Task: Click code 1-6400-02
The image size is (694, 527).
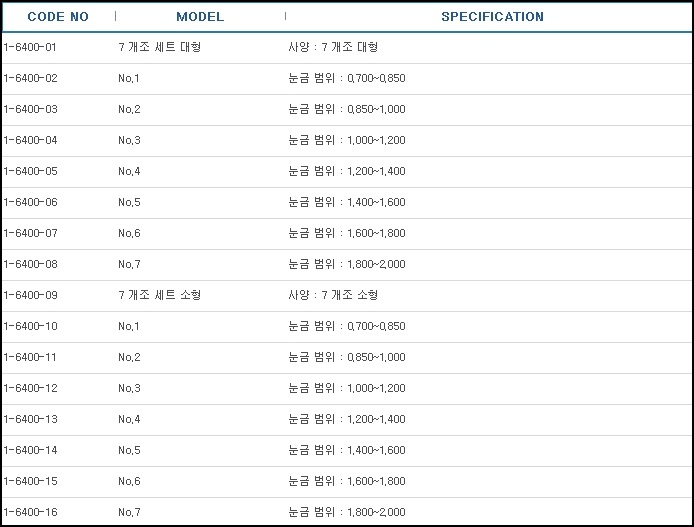Action: (31, 78)
